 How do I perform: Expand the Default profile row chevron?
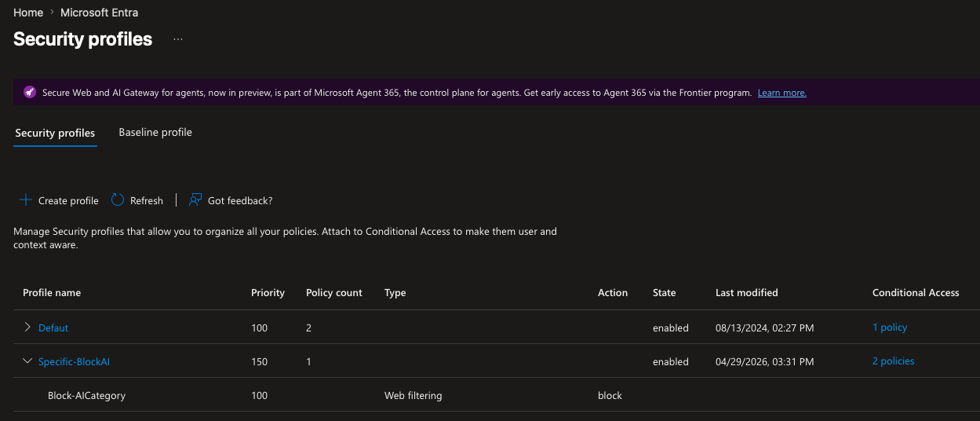[27, 327]
